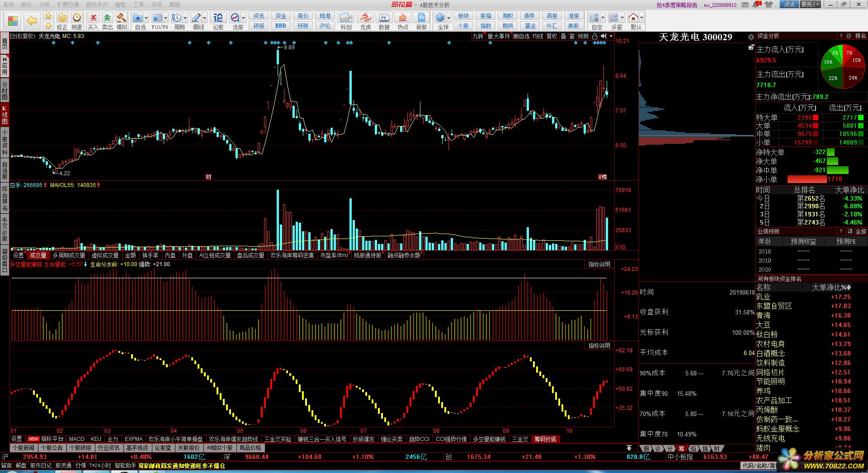Open the notification bell with badge
868x473 pixels.
coord(757,5)
